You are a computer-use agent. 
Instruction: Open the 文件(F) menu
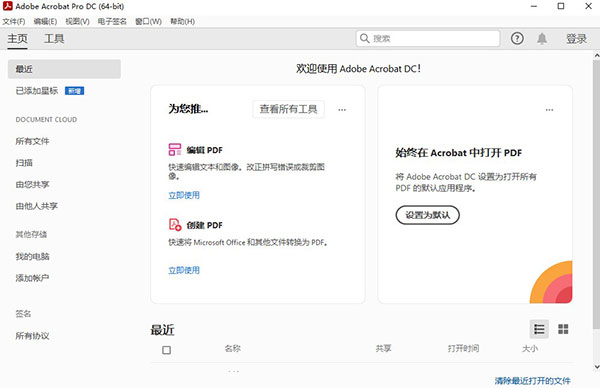pos(14,21)
